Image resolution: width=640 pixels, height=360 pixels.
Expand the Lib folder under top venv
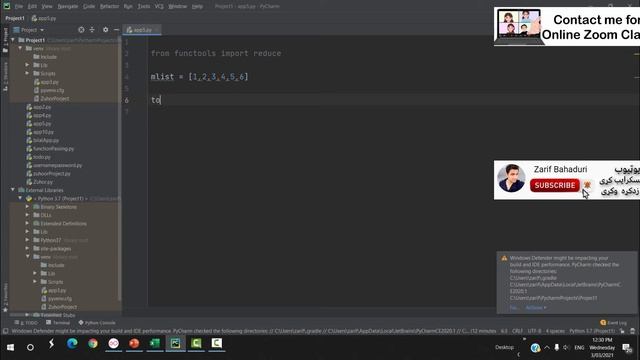click(x=27, y=65)
